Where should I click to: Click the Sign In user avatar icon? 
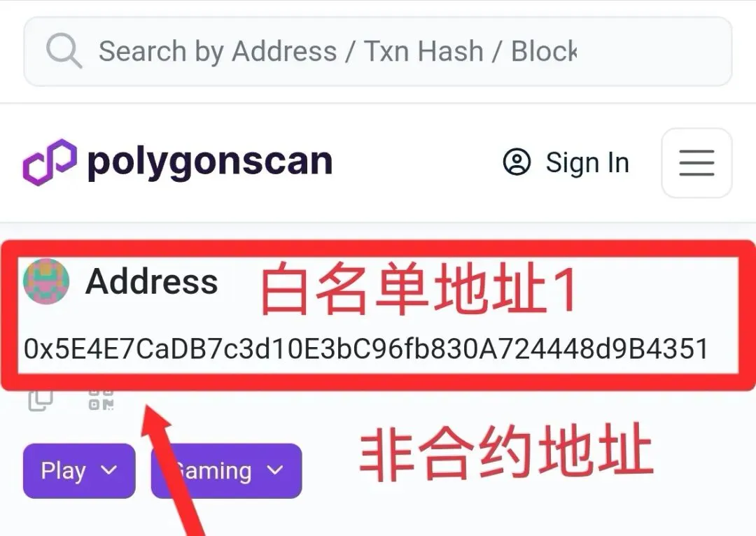pos(517,162)
